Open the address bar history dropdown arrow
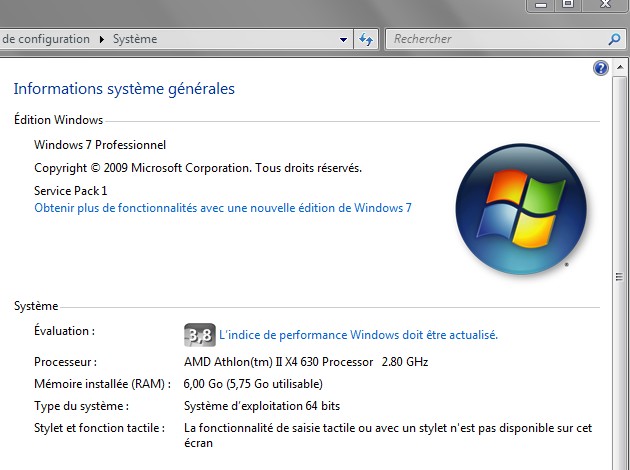630x470 pixels. (x=343, y=39)
